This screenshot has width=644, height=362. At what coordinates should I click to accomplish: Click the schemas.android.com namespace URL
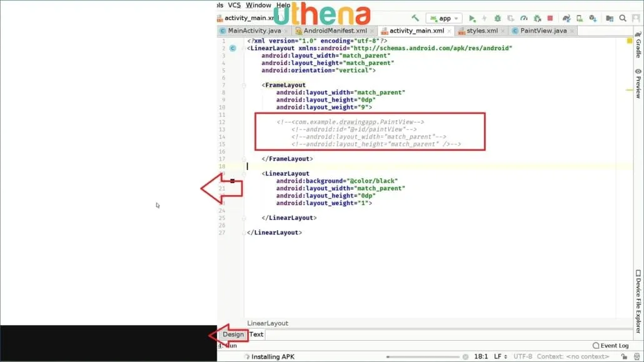pyautogui.click(x=431, y=49)
